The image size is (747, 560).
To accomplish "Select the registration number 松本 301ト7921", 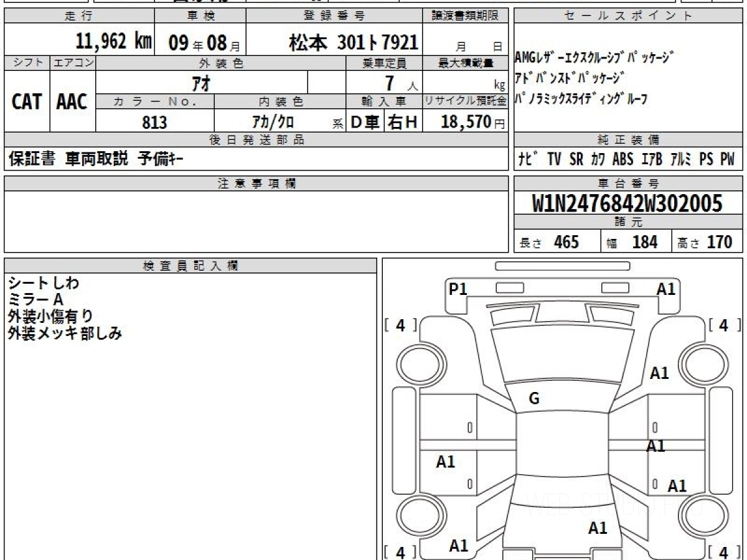I will pyautogui.click(x=353, y=42).
